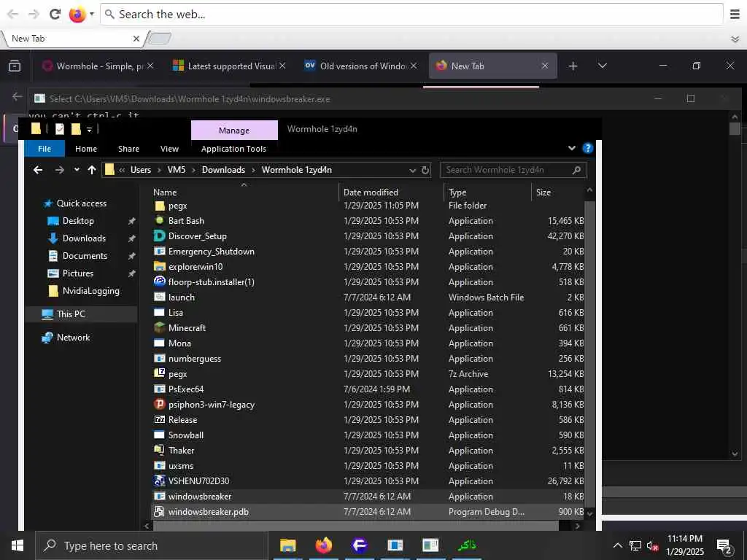Open the Bart Bash application icon
The image size is (747, 560).
[160, 220]
